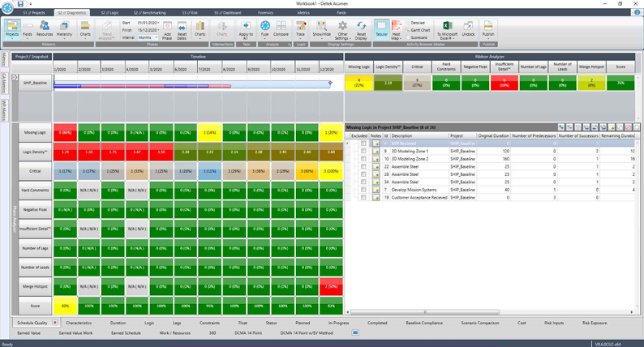This screenshot has height=347, width=644.
Task: Check Excluded box for Assemble Steel Id 28
Action: point(363,174)
